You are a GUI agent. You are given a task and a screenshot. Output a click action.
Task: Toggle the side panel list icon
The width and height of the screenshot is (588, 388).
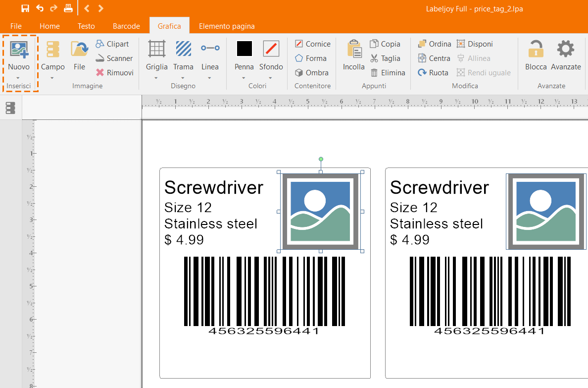coord(10,108)
